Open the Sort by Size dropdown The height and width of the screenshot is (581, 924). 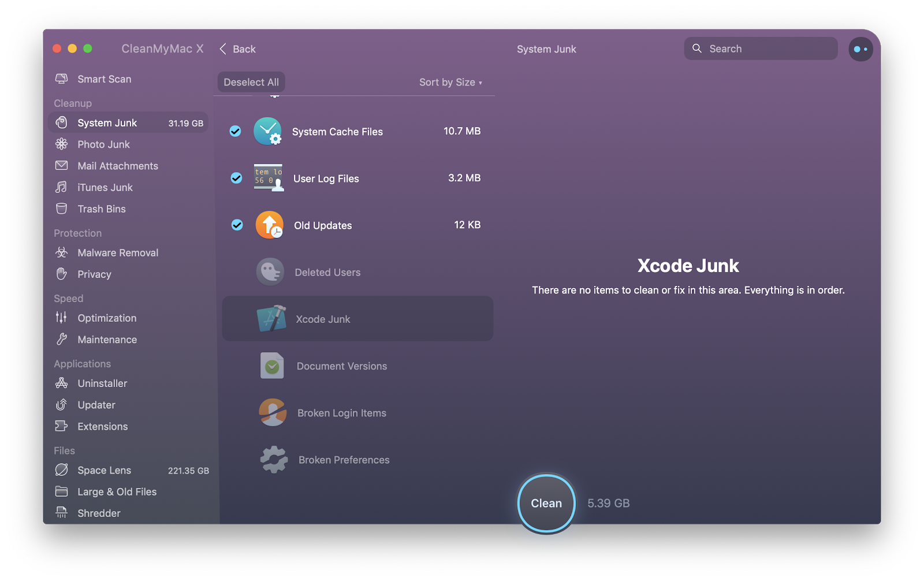pos(450,82)
